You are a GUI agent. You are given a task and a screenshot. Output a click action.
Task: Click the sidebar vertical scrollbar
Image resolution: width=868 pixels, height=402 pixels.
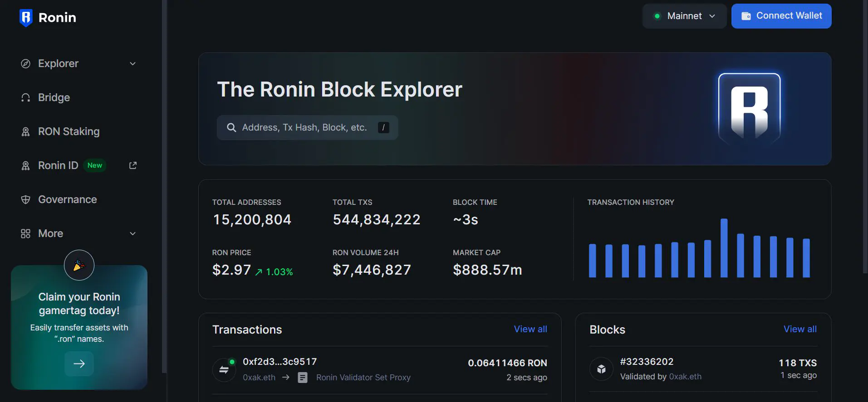tap(164, 186)
